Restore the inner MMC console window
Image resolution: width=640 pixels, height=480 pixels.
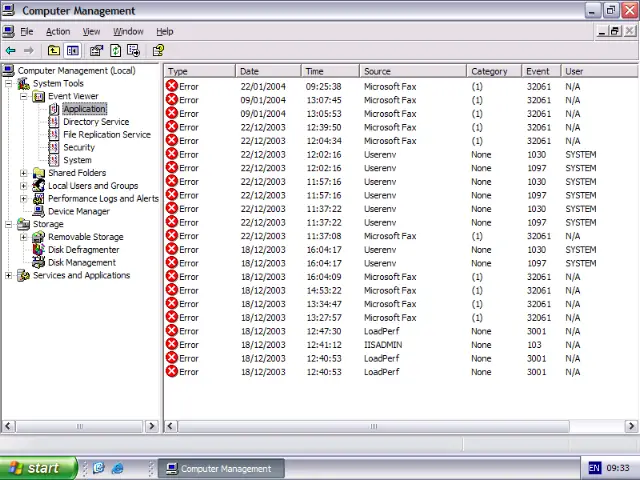click(615, 31)
